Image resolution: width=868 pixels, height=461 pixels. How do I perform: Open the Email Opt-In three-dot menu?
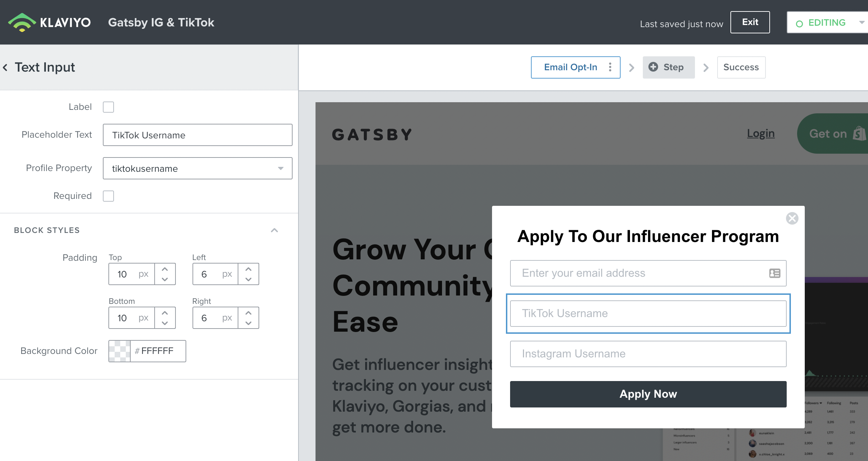coord(610,67)
